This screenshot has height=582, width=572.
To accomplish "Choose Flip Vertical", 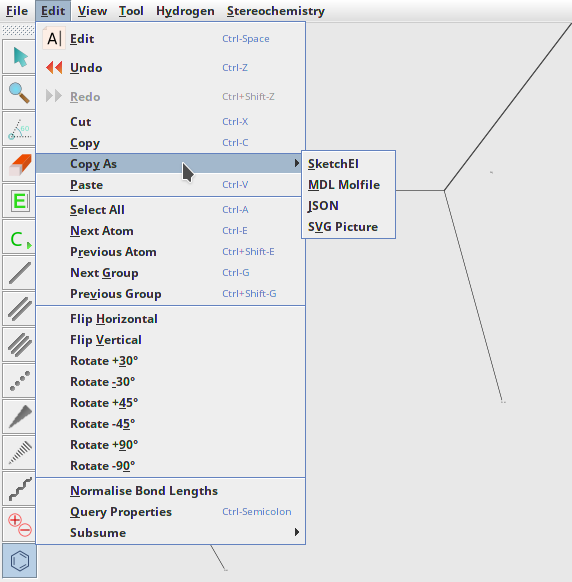I will pos(171,340).
